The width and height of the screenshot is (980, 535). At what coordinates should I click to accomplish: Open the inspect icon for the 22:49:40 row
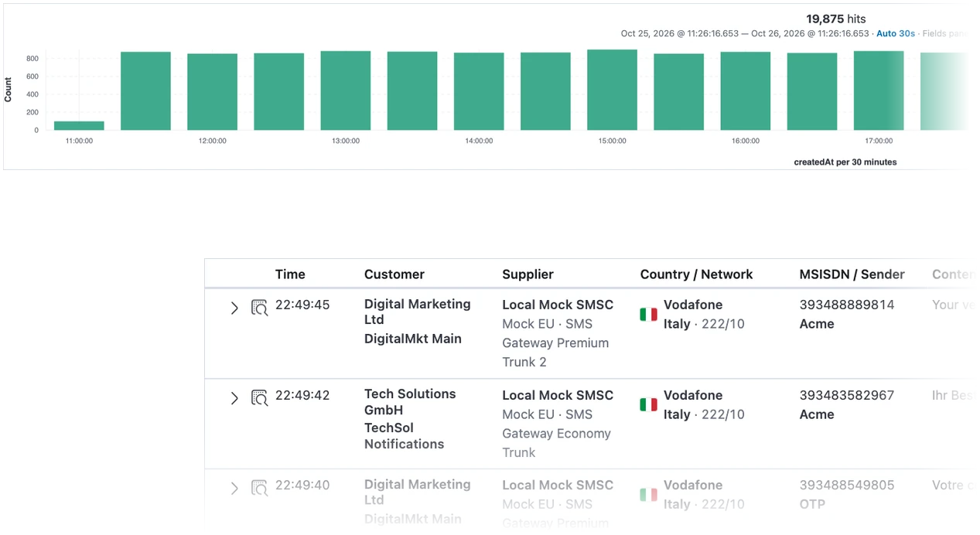pos(260,489)
